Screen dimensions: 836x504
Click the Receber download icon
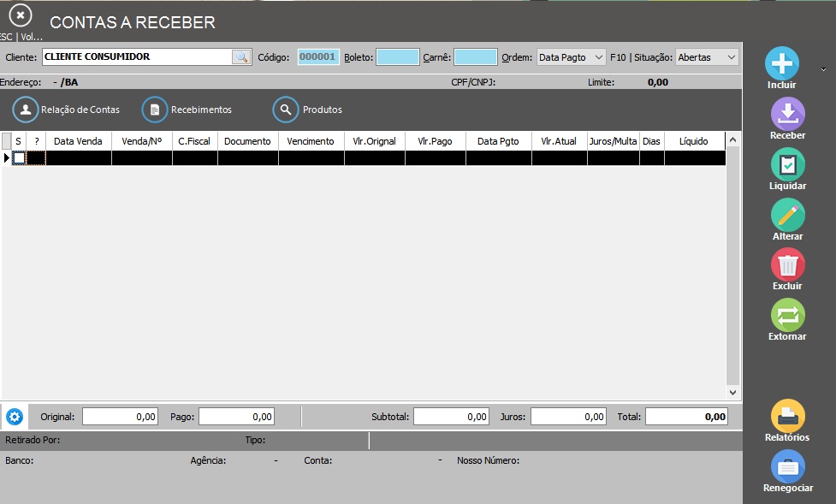[787, 114]
